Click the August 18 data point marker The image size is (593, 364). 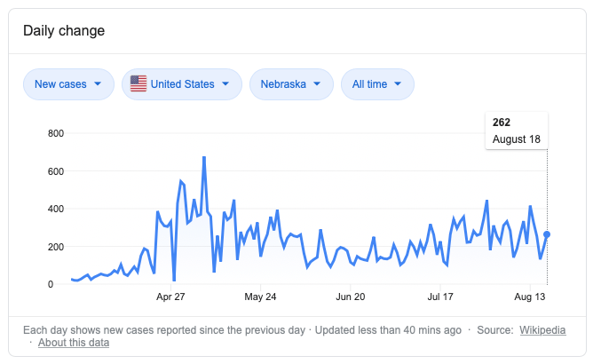(x=548, y=234)
